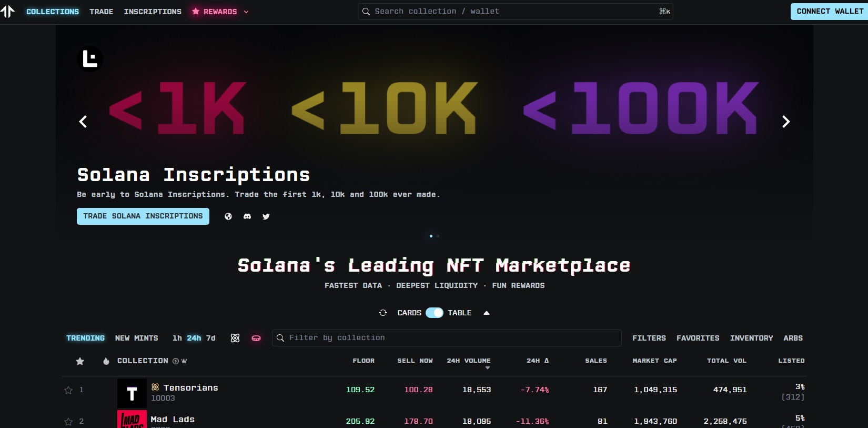868x428 pixels.
Task: Choose the 7d time range
Action: [x=211, y=338]
